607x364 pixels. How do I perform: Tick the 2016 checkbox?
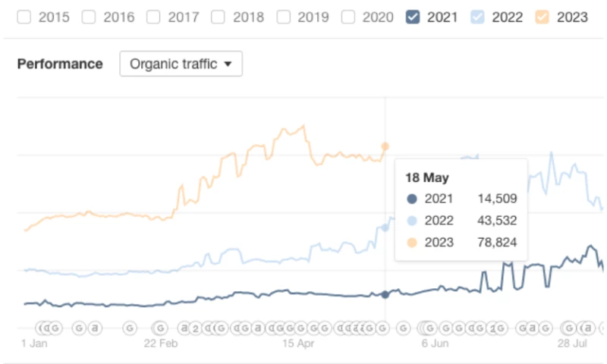(x=89, y=17)
